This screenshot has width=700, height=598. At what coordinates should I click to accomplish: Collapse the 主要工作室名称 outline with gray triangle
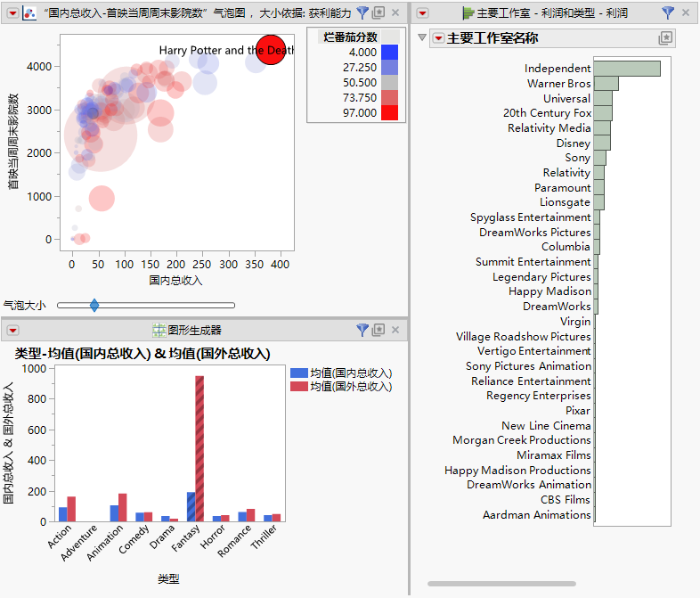(422, 37)
